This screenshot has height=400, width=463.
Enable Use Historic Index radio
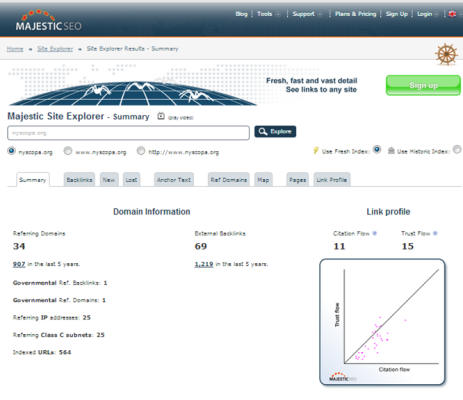click(x=457, y=150)
